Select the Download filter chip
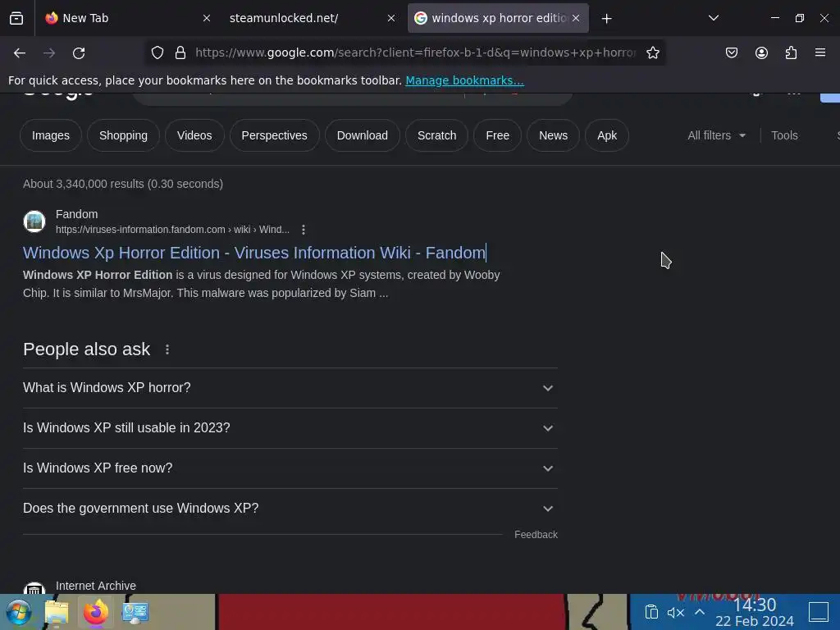Viewport: 840px width, 630px height. pyautogui.click(x=362, y=135)
